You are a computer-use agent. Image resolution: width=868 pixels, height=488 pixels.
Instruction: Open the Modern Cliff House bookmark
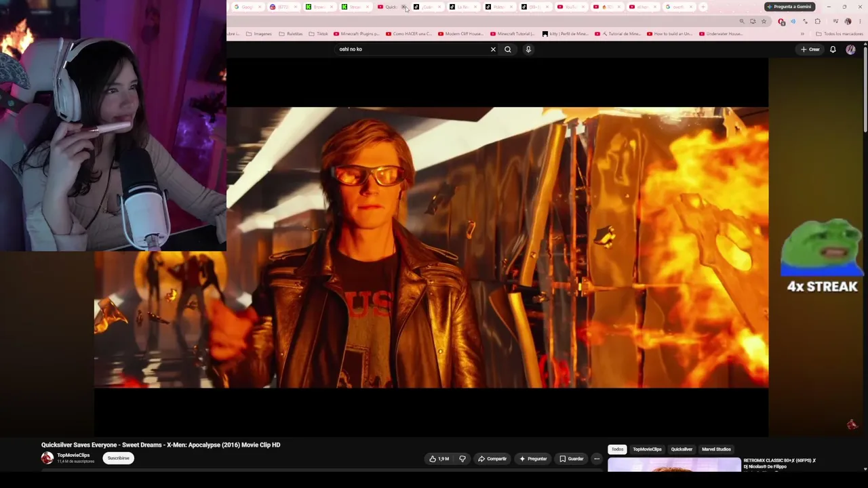pyautogui.click(x=460, y=34)
